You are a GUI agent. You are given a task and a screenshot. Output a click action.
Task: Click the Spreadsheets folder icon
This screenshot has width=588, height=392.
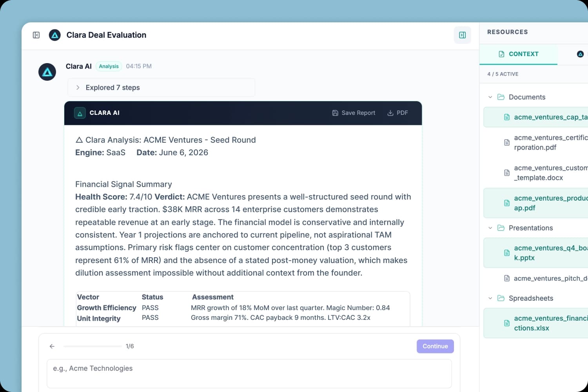pos(501,298)
